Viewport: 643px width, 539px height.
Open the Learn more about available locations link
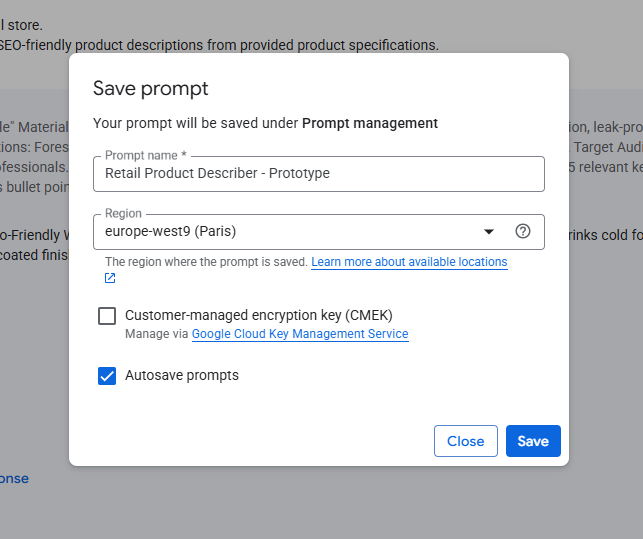coord(409,262)
